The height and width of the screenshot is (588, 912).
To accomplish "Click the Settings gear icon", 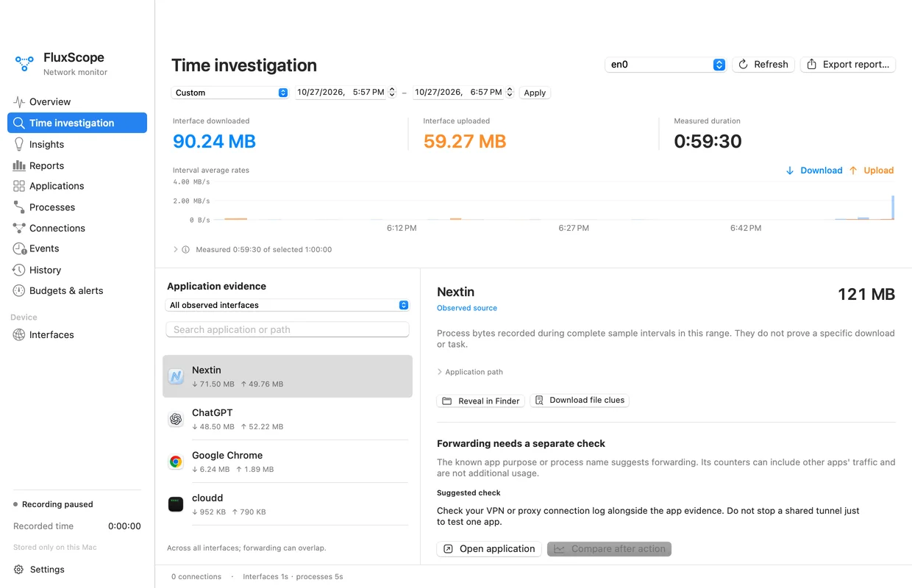I will pyautogui.click(x=19, y=570).
